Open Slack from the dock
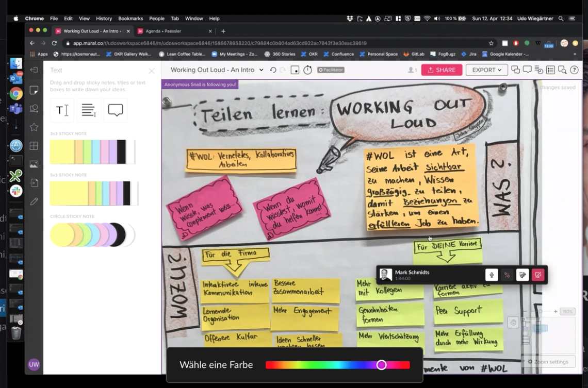This screenshot has width=588, height=388. (x=16, y=191)
